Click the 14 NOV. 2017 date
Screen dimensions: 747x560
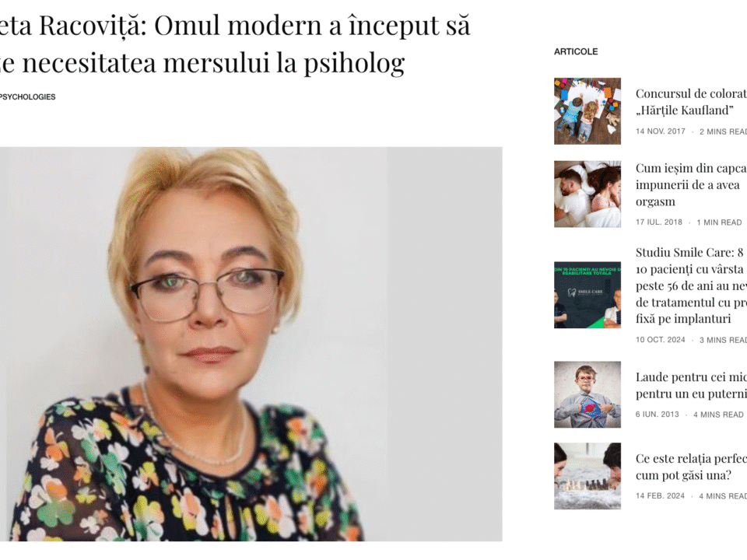[661, 131]
